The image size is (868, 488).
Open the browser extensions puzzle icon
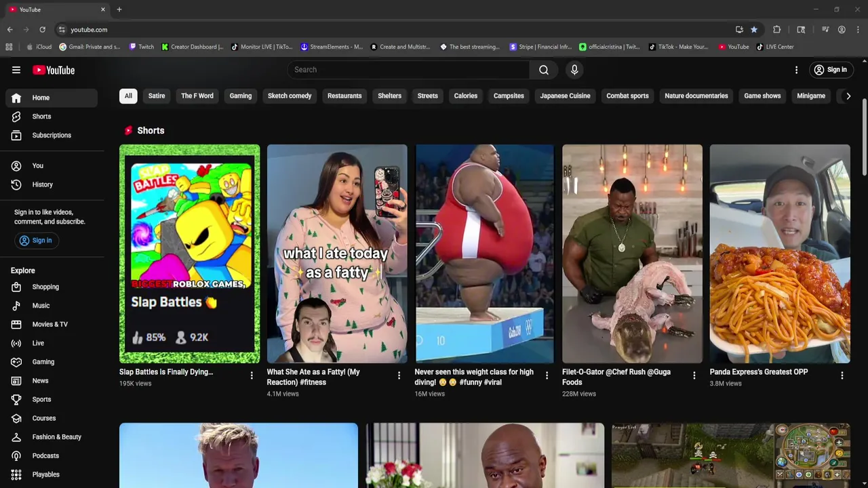(x=777, y=30)
